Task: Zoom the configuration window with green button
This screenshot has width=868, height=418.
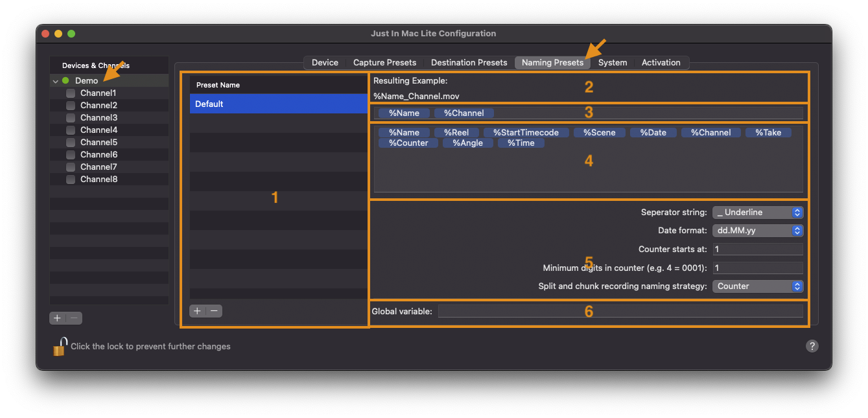Action: tap(71, 34)
